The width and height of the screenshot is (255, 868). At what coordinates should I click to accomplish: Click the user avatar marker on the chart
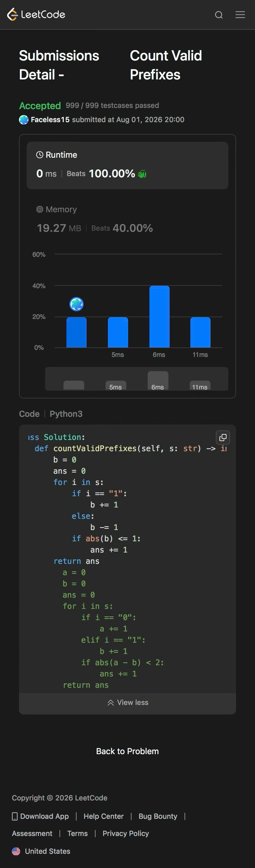[x=76, y=304]
